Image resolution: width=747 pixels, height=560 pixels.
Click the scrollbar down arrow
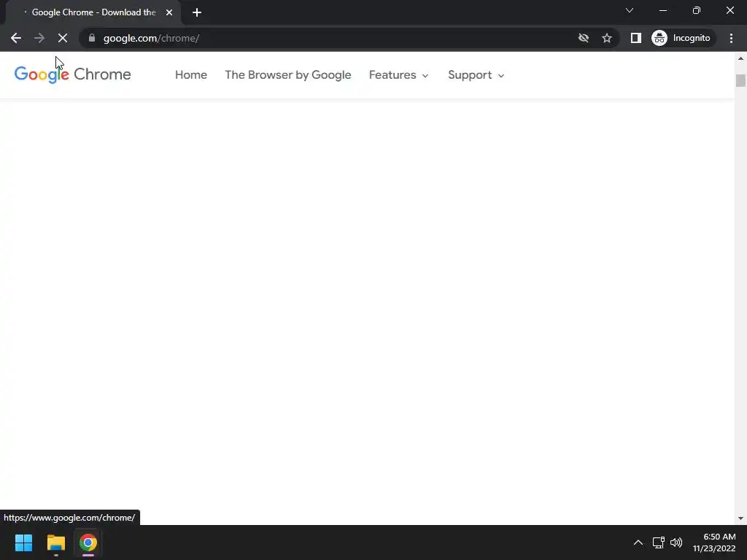coord(740,518)
